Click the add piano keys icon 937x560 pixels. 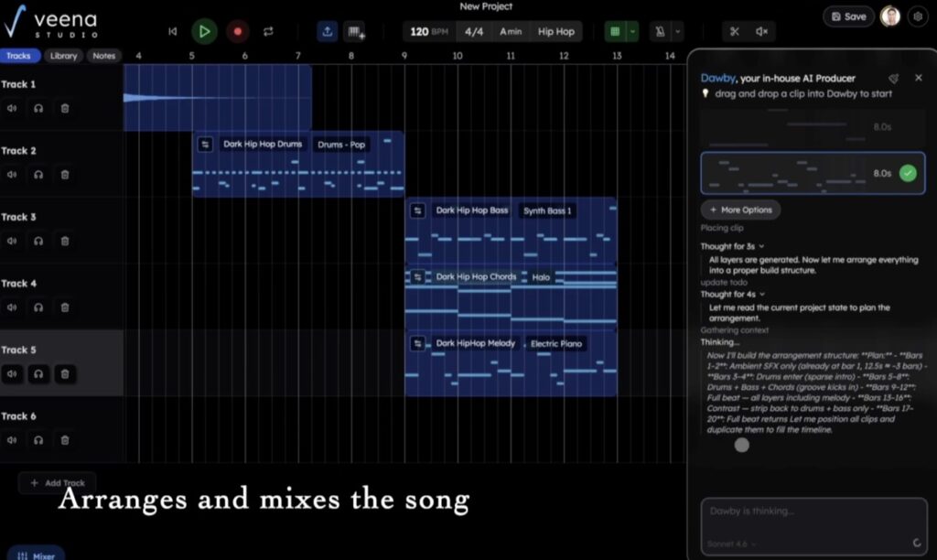click(356, 31)
